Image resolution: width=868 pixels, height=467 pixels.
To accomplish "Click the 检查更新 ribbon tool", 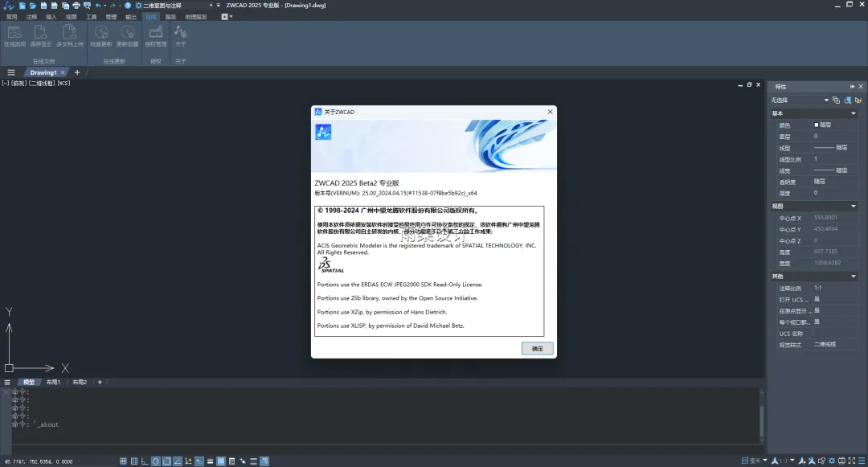I will [101, 36].
